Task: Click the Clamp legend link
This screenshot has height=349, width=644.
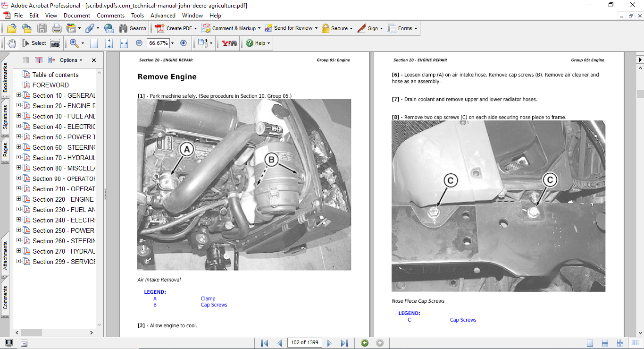Action: (208, 298)
